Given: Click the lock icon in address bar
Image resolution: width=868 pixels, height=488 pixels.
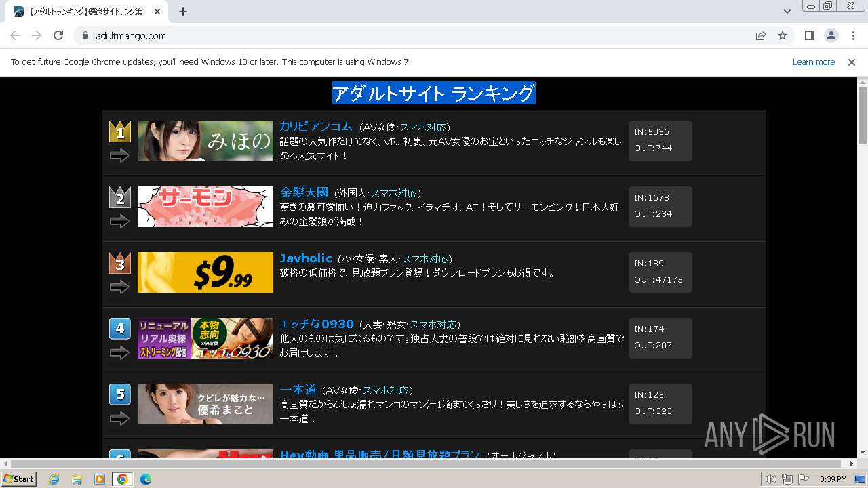Looking at the screenshot, I should coord(85,36).
